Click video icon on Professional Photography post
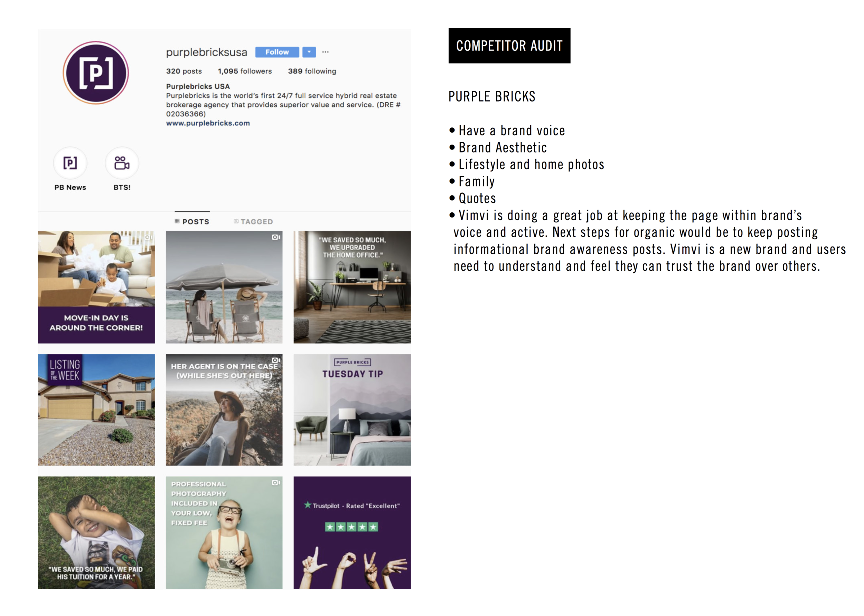Screen dimensions: 864x616 point(276,482)
